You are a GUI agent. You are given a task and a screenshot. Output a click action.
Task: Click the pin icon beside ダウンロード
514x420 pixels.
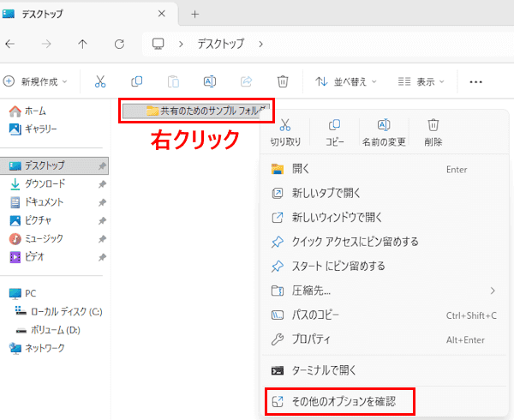tap(102, 184)
